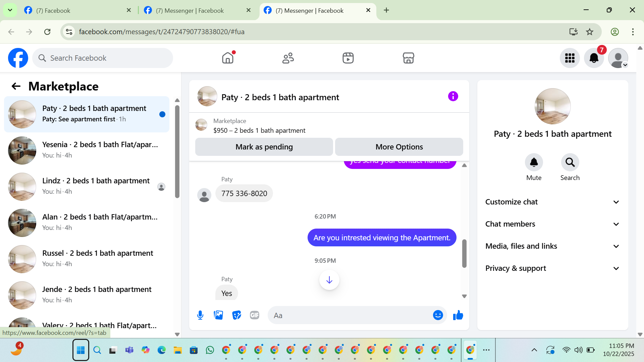644x362 pixels.
Task: Open the Marketplace storefront icon in header
Action: pyautogui.click(x=408, y=58)
